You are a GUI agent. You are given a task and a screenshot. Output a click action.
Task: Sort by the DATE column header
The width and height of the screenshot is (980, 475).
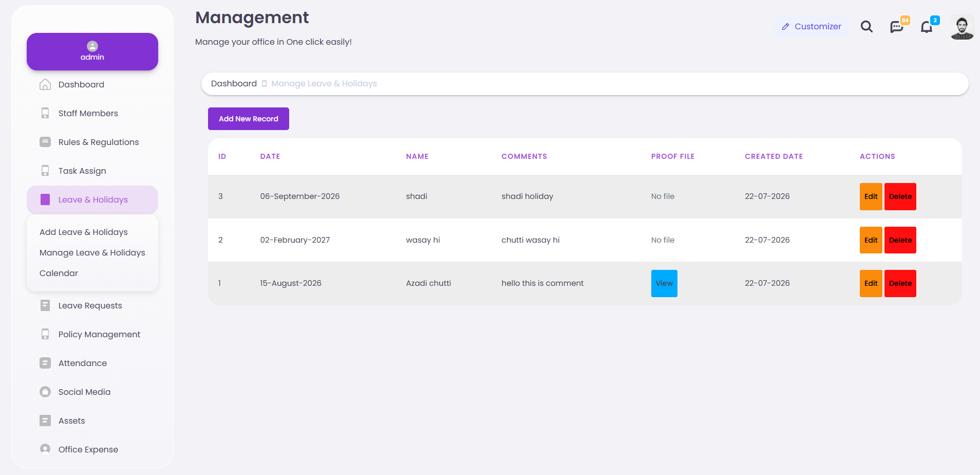270,156
